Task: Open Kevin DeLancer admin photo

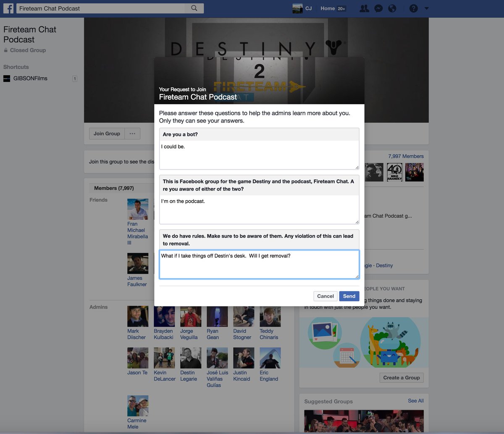Action: click(164, 358)
